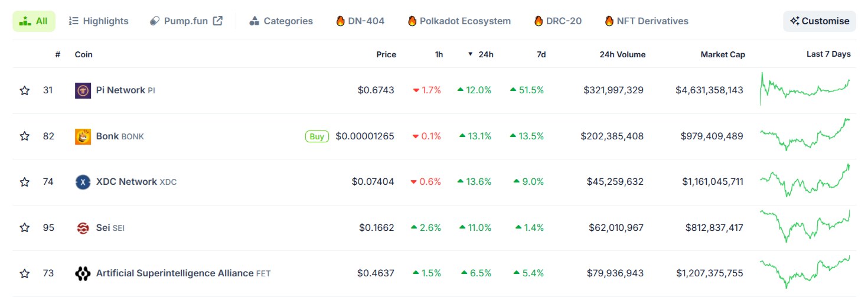Sort the table by Market Cap
Image resolution: width=868 pixels, height=297 pixels.
tap(722, 54)
